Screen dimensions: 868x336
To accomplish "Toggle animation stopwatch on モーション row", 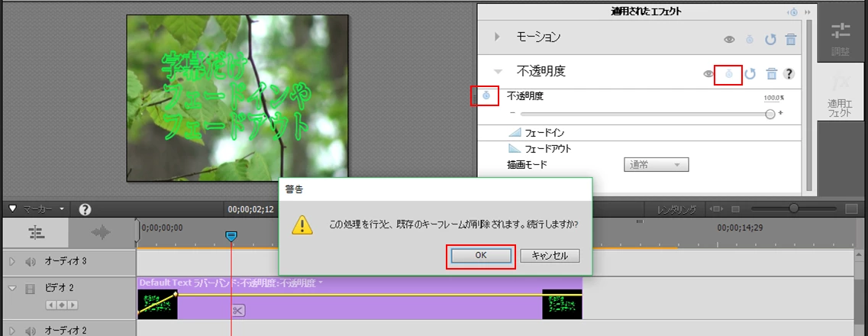I will (750, 39).
